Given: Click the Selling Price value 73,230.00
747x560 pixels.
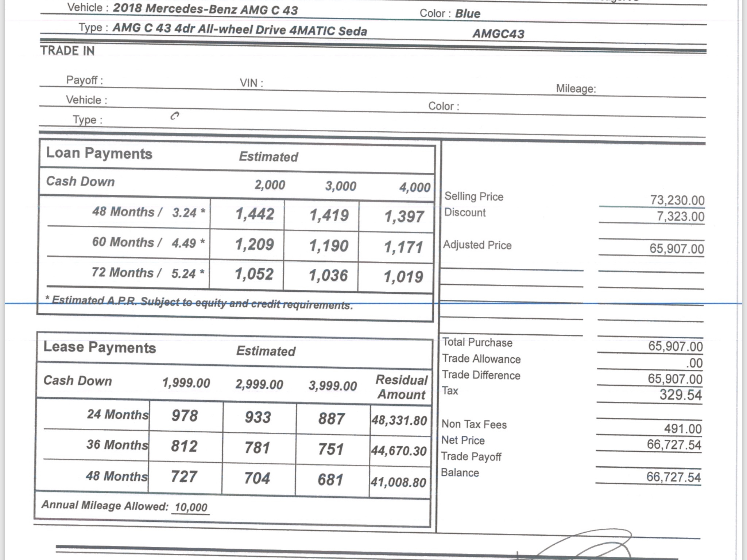Looking at the screenshot, I should click(677, 200).
